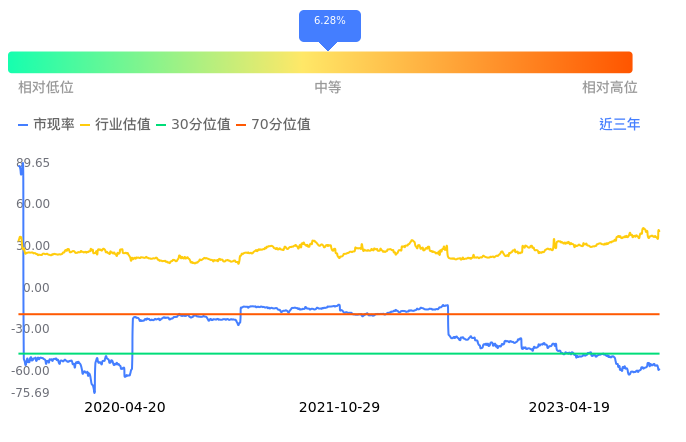Click the green 30th percentile horizontal line
This screenshot has width=686, height=442.
point(300,353)
